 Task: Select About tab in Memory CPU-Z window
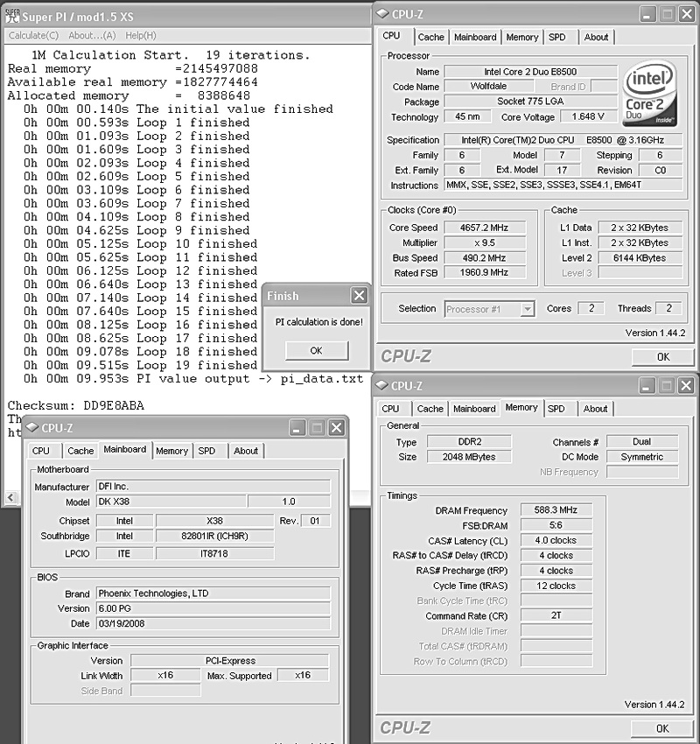point(595,409)
